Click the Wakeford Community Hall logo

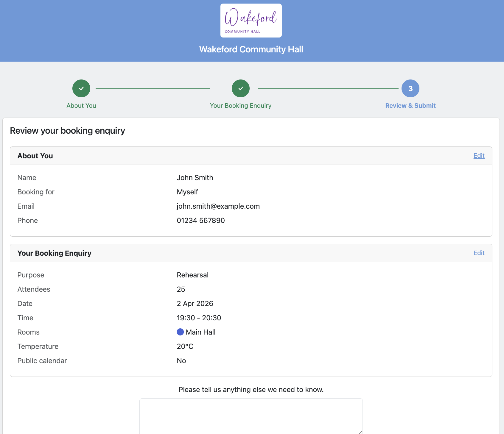(x=251, y=21)
